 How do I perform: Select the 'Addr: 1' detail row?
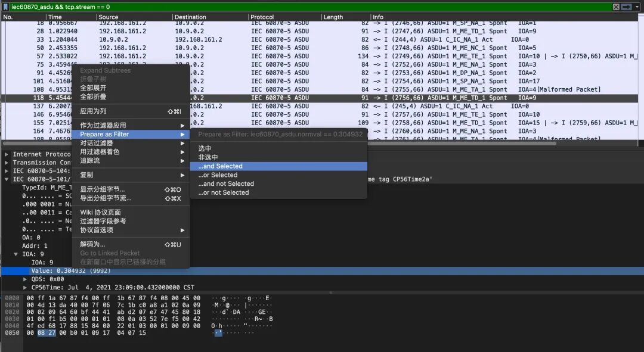[x=35, y=246]
